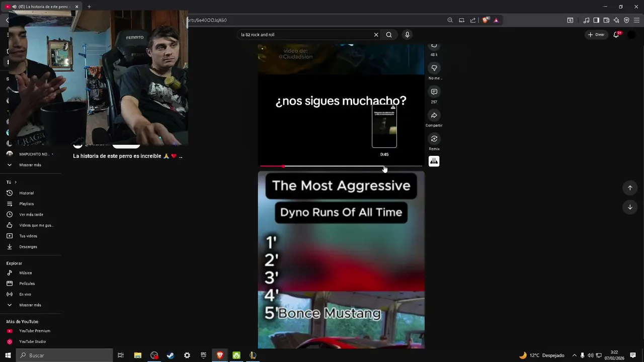
Task: Expand the Explorar list with 'Mostrar más'
Action: (x=30, y=305)
